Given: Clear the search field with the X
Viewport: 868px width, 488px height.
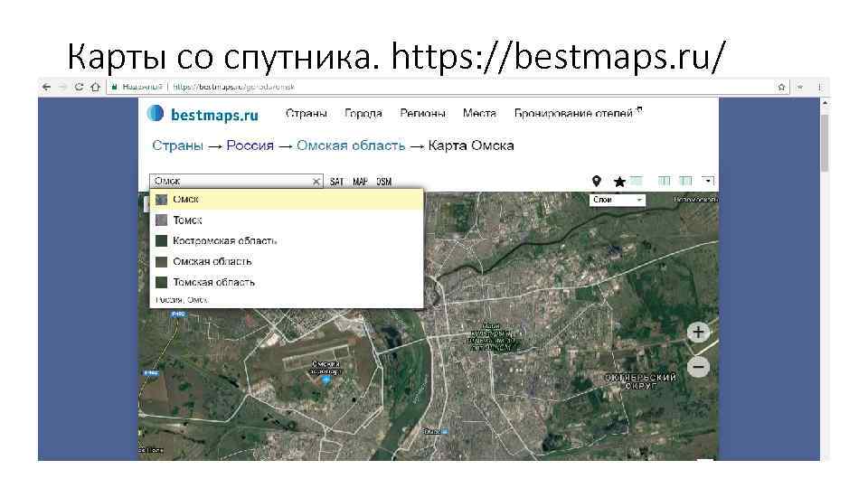Looking at the screenshot, I should [316, 181].
